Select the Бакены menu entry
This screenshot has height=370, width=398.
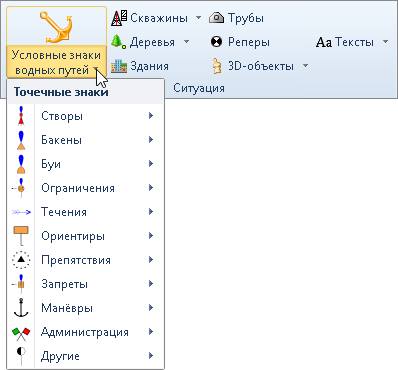(85, 140)
